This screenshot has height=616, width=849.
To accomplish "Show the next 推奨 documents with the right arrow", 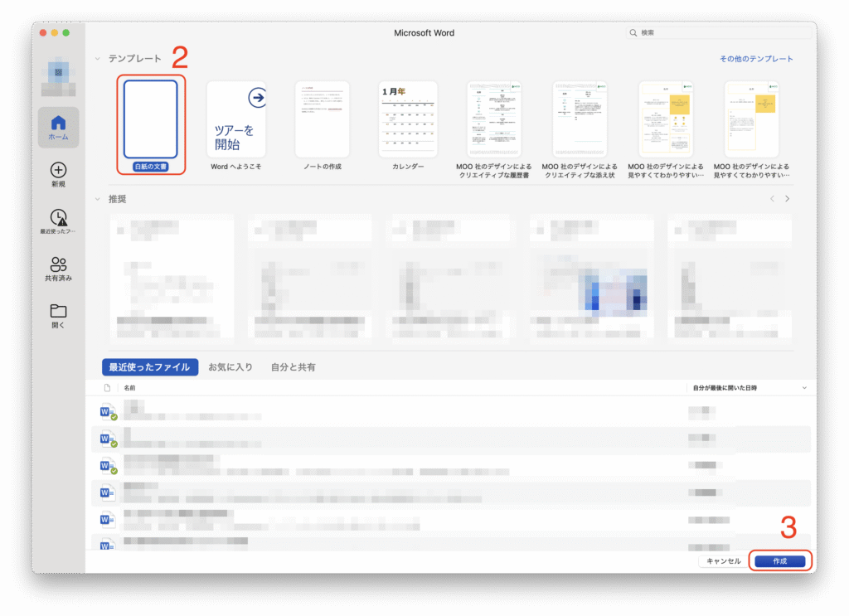I will point(788,199).
